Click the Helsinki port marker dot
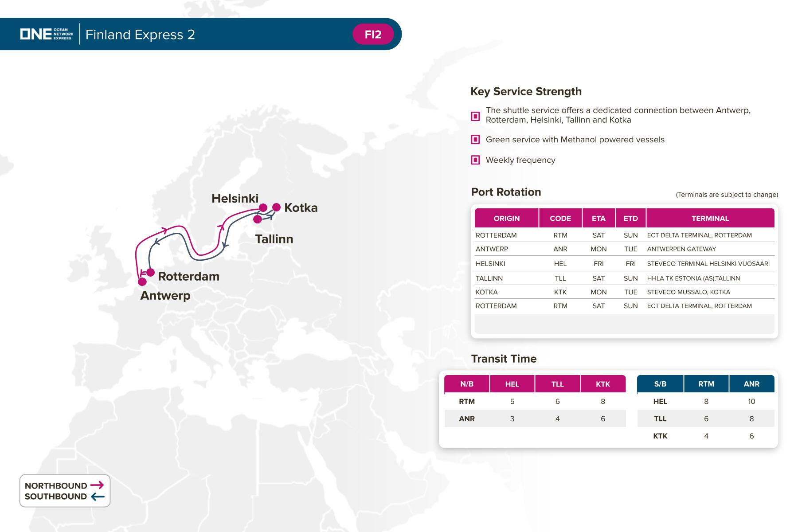Screen dimensions: 798x532 click(263, 207)
